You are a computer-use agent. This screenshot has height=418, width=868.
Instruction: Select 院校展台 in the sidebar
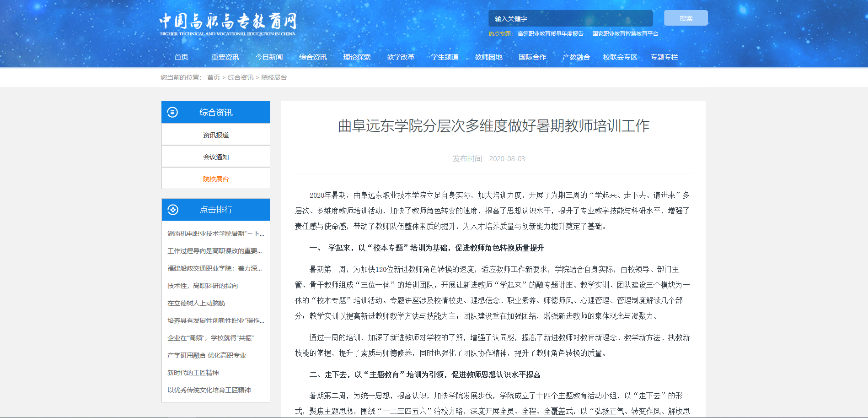point(216,179)
